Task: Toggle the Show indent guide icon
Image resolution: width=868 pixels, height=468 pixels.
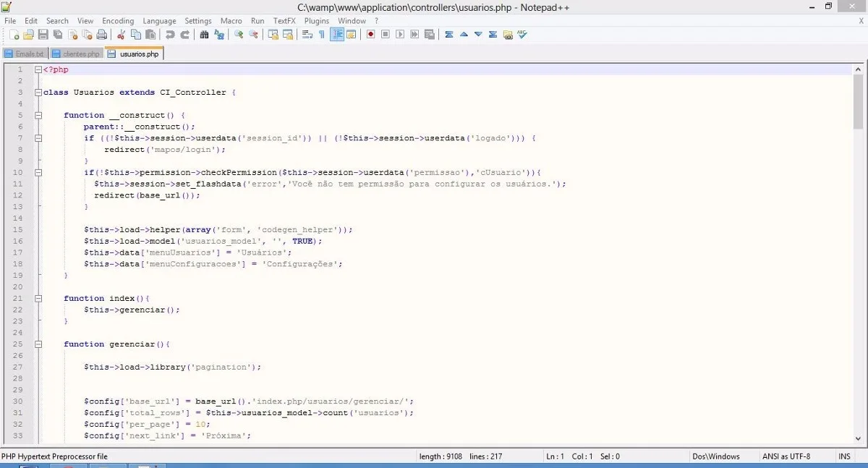Action: 337,35
